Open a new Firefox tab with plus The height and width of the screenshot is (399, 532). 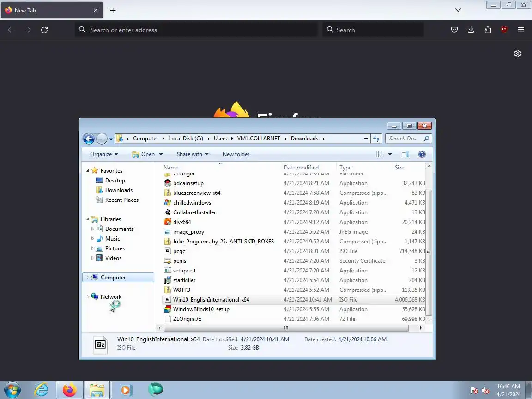[113, 11]
